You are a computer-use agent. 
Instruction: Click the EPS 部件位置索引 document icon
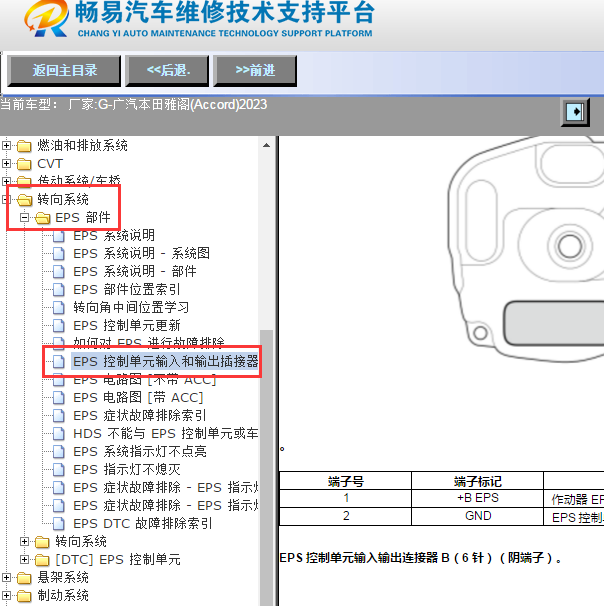(x=59, y=289)
